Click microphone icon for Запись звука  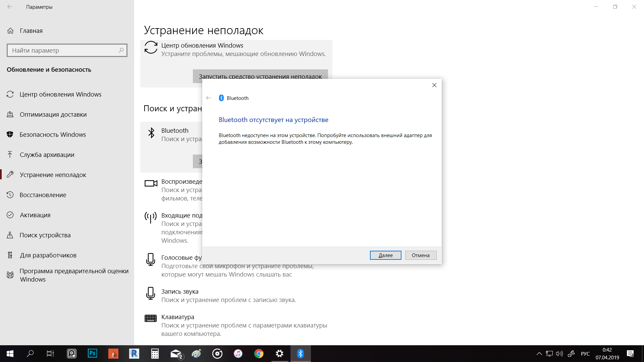pyautogui.click(x=151, y=293)
